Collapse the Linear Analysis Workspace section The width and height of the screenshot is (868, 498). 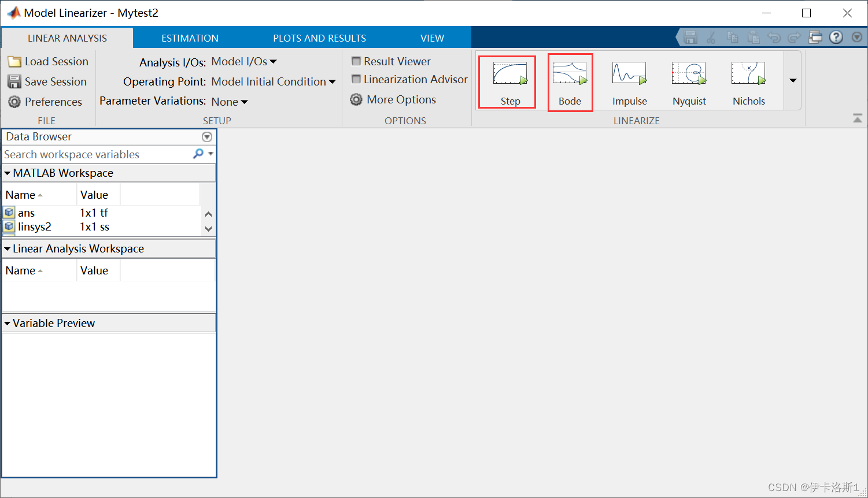point(8,248)
